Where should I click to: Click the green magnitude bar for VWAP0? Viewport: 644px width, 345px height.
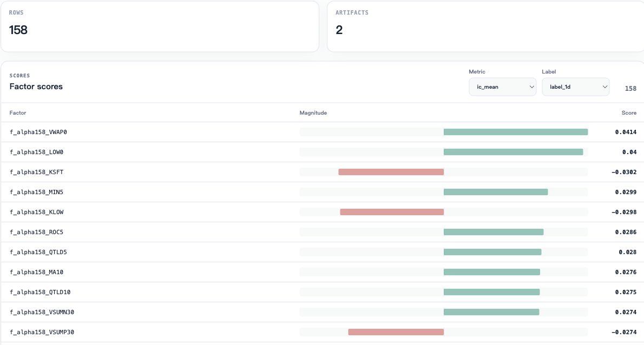tap(515, 132)
